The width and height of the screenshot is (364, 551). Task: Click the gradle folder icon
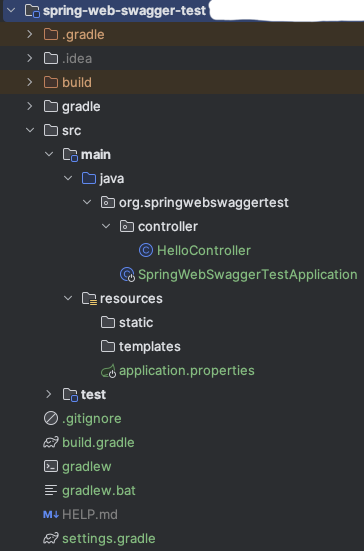[x=51, y=106]
